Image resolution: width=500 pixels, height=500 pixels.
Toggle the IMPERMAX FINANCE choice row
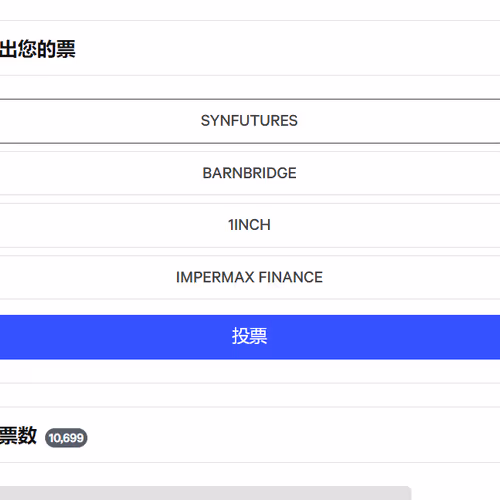(250, 277)
